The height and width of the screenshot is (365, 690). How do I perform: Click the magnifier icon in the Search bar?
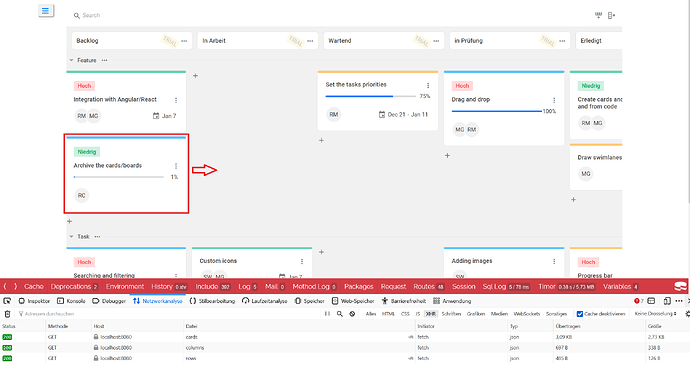tap(77, 15)
